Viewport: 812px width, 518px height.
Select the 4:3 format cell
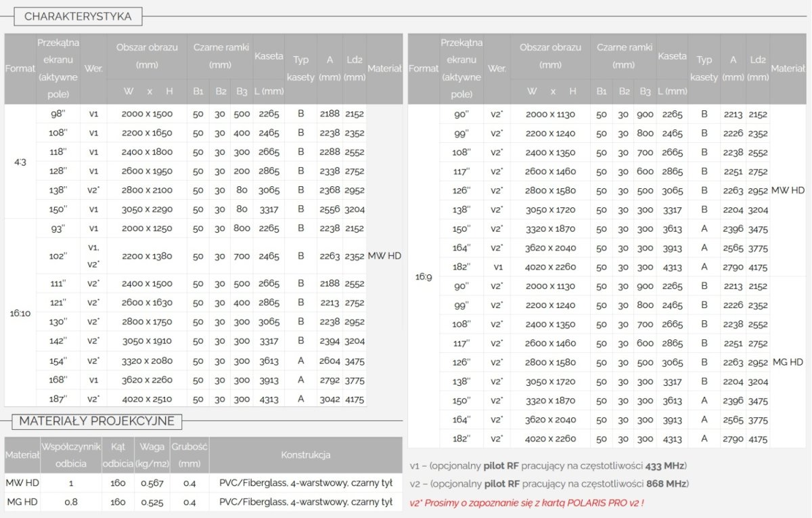(20, 161)
